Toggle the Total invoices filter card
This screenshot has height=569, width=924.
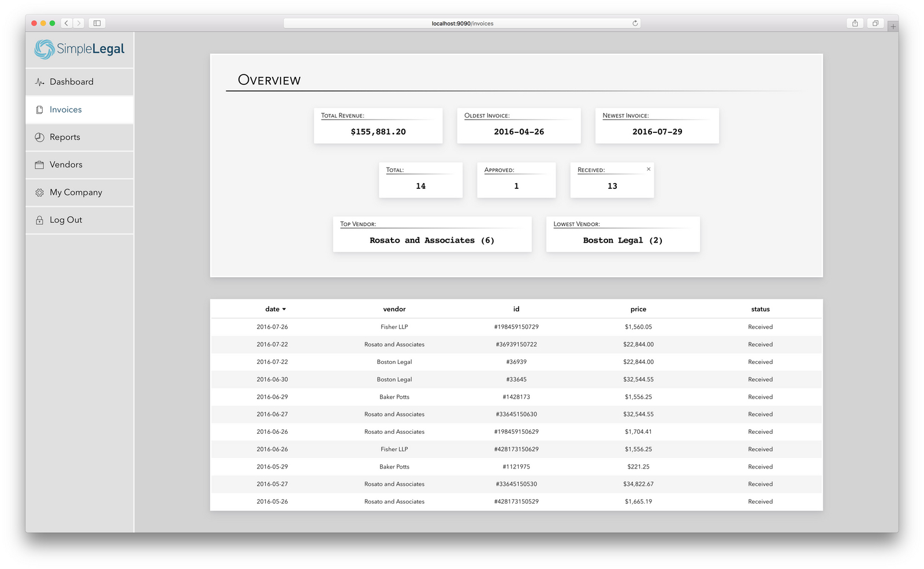click(420, 180)
